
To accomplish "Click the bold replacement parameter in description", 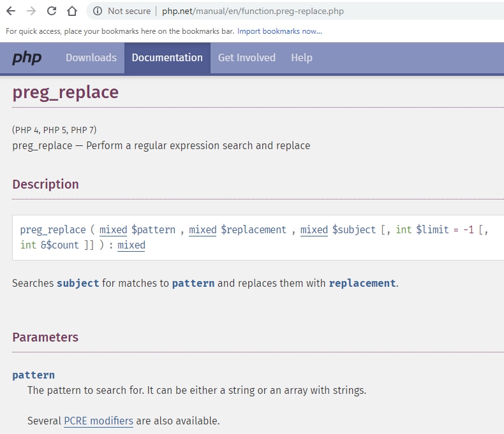I will (362, 284).
